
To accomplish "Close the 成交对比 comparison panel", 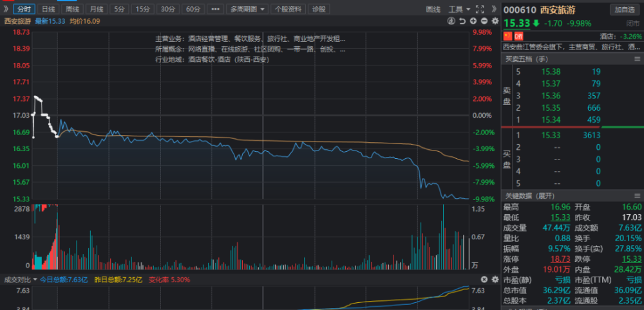I will (484, 280).
